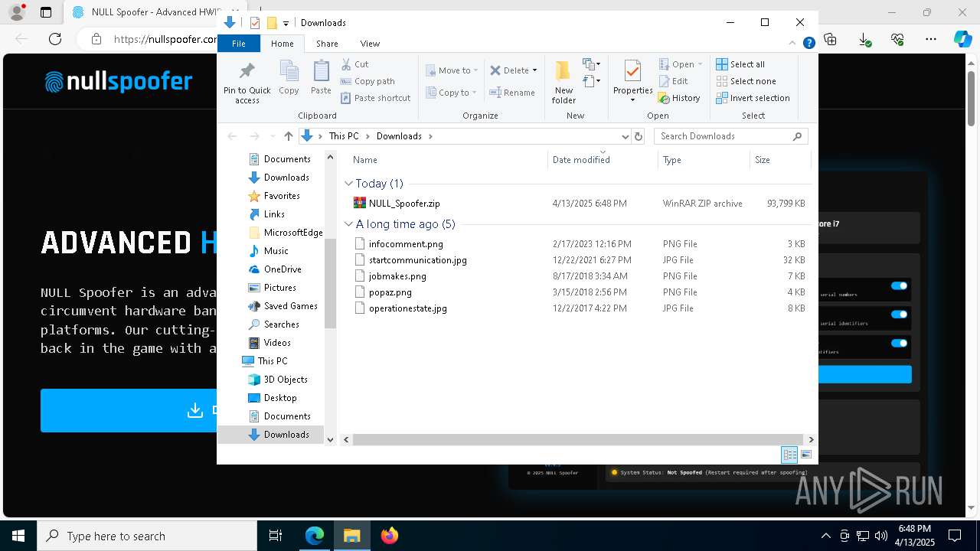
Task: Create a New folder
Action: click(x=563, y=82)
